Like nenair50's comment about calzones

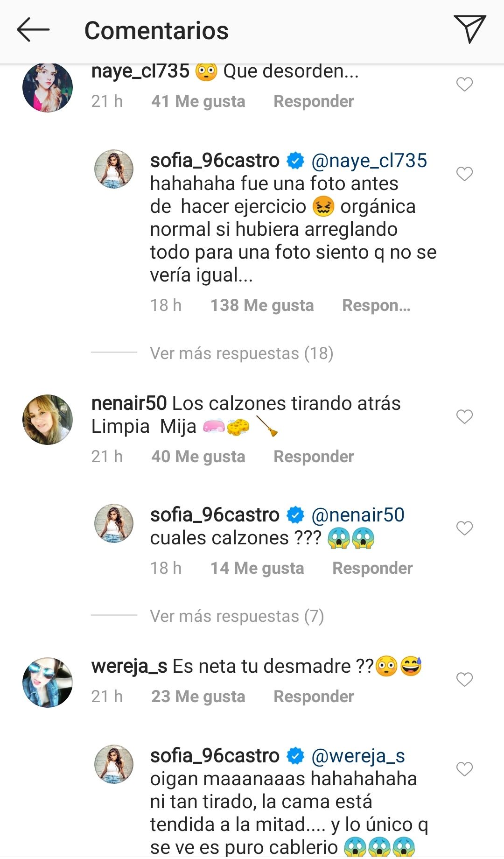pos(464,416)
